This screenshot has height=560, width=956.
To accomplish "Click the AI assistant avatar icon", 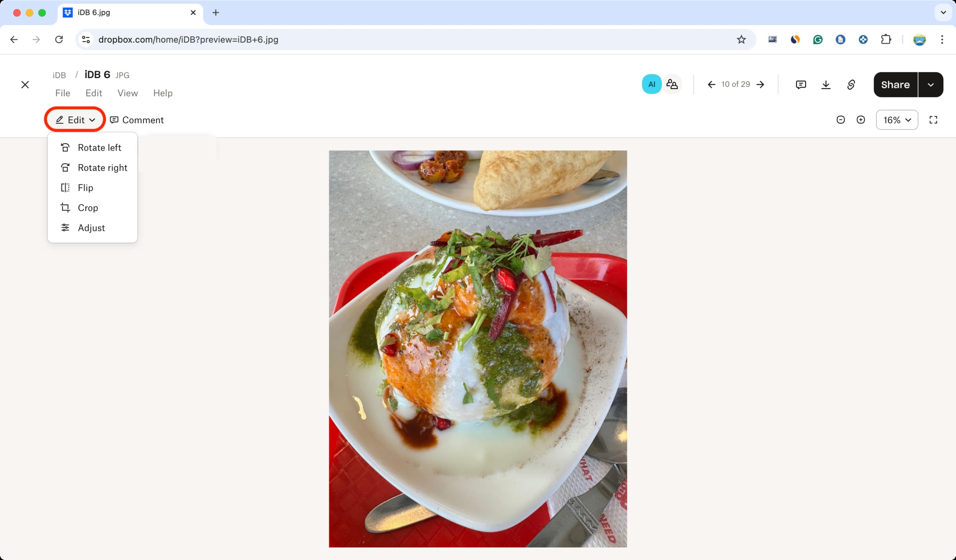I will click(x=652, y=84).
